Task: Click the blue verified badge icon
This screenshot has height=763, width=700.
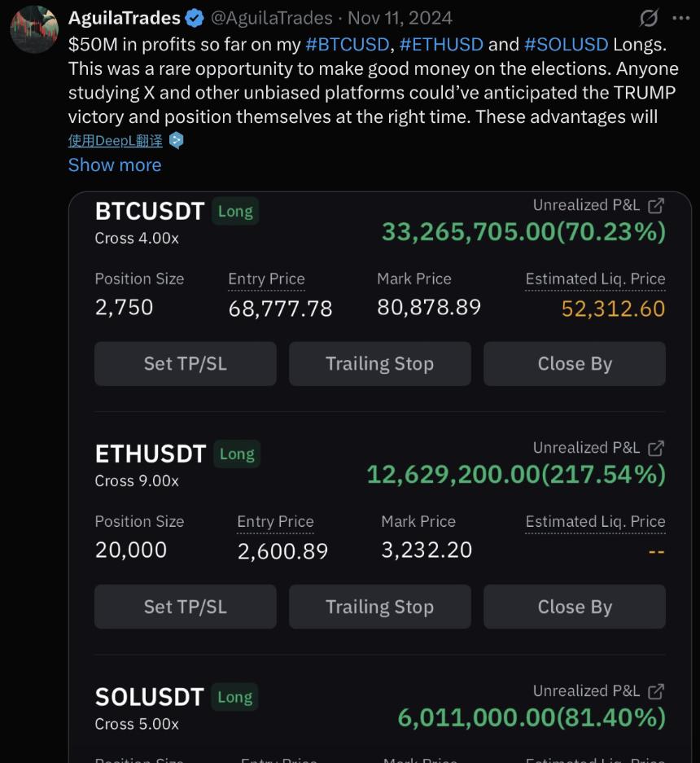Action: (x=194, y=18)
